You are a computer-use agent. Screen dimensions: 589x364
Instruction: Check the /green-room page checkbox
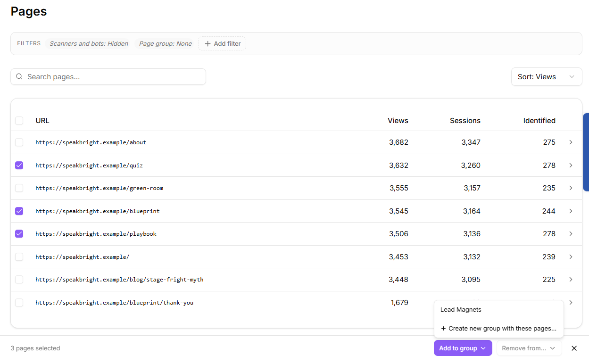(x=19, y=188)
